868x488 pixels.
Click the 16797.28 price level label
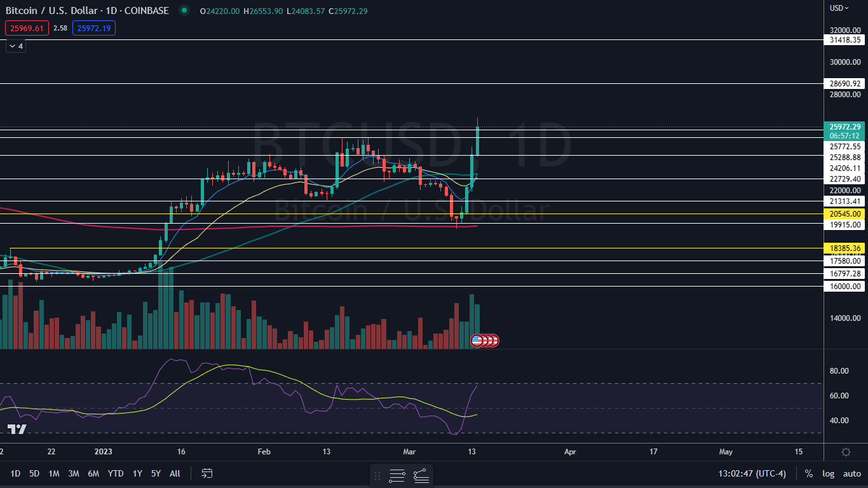click(845, 273)
